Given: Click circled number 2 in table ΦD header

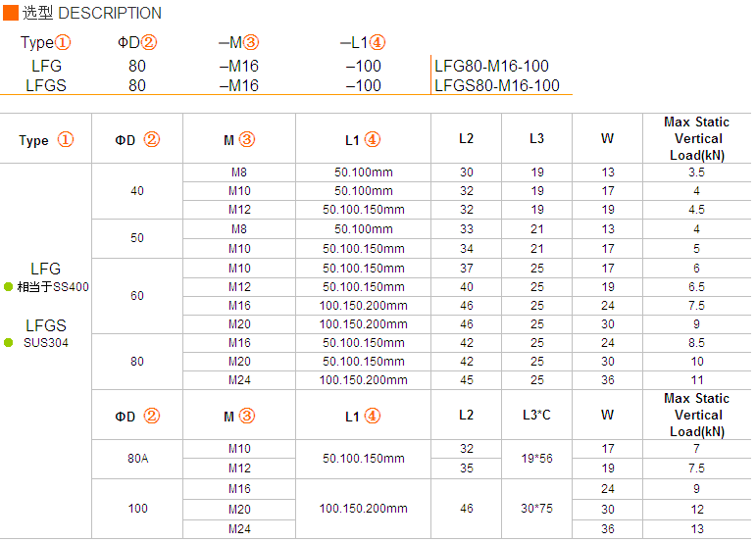Looking at the screenshot, I should (x=151, y=140).
